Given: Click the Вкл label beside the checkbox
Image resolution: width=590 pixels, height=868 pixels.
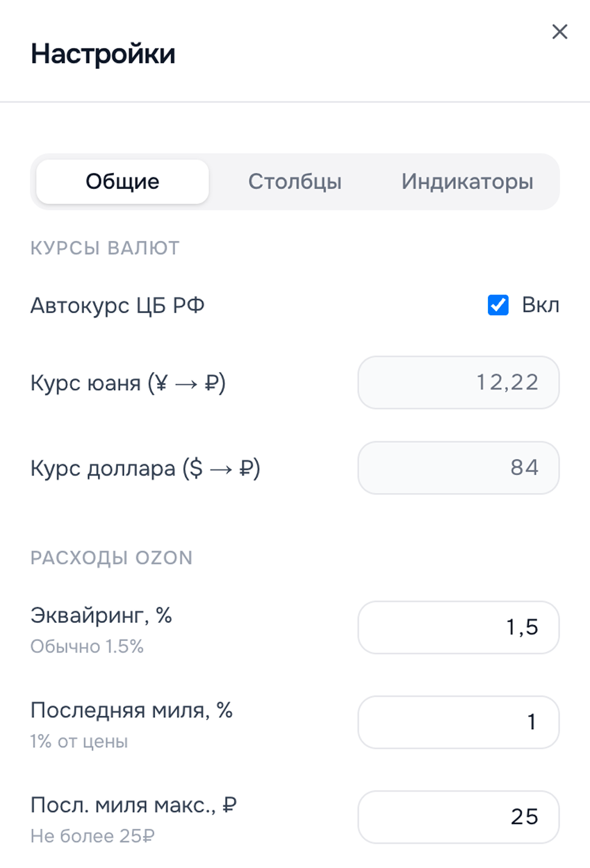Looking at the screenshot, I should pos(540,306).
